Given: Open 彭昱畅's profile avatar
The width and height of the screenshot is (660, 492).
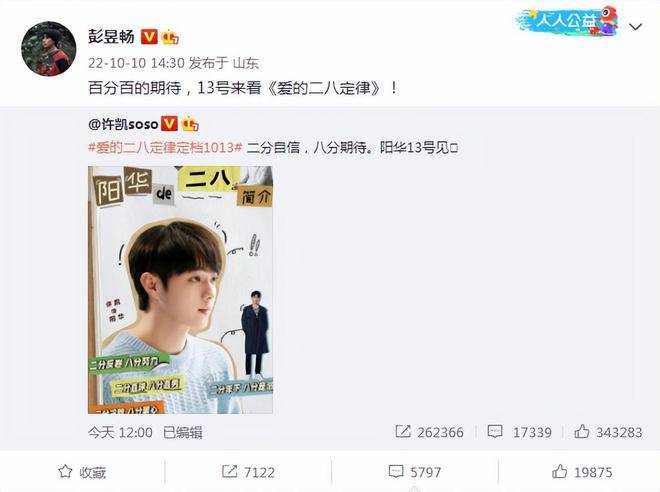Looking at the screenshot, I should point(49,49).
